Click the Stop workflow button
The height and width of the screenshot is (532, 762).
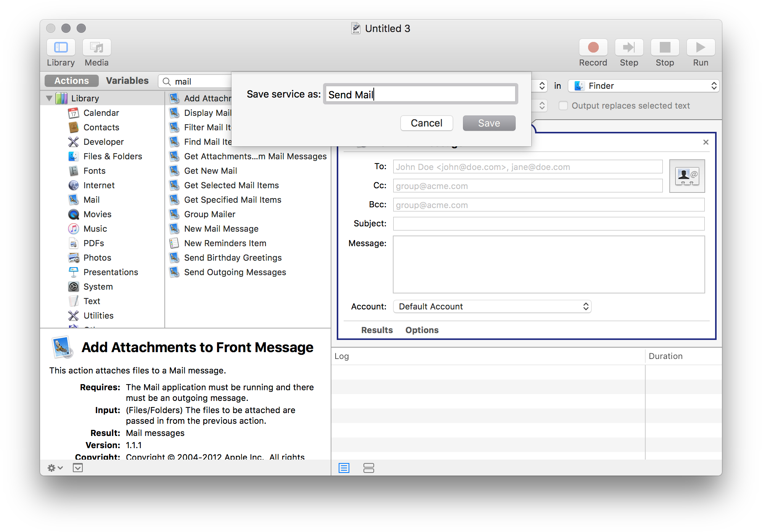[665, 48]
